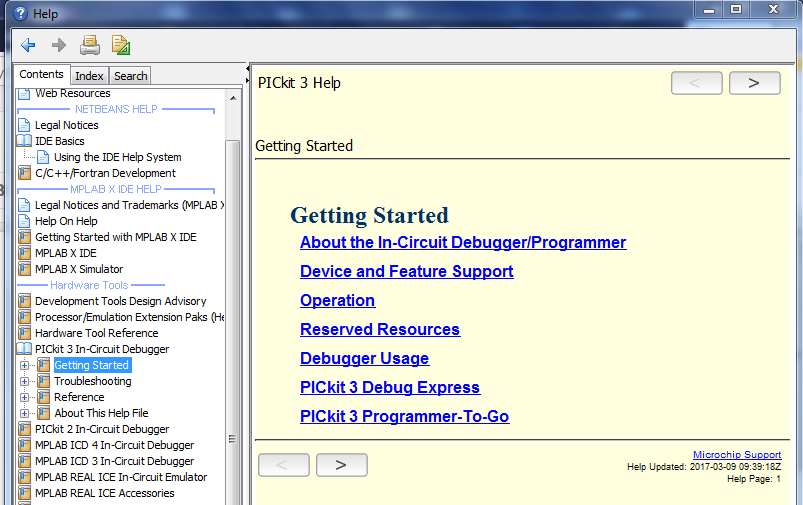Screen dimensions: 803x505
Task: Click the About This Help File book icon
Action: 44,413
